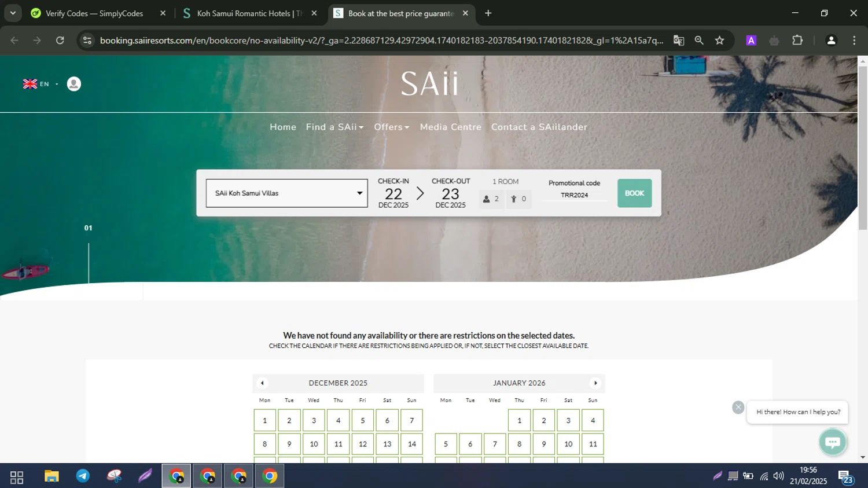
Task: Click the page vertical scrollbar
Action: point(863,148)
